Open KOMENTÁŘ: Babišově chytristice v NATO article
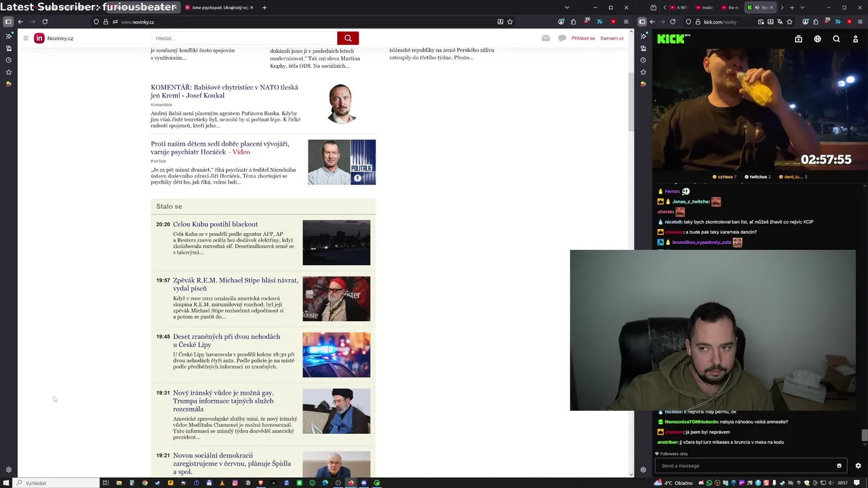The height and width of the screenshot is (488, 868). pos(224,91)
